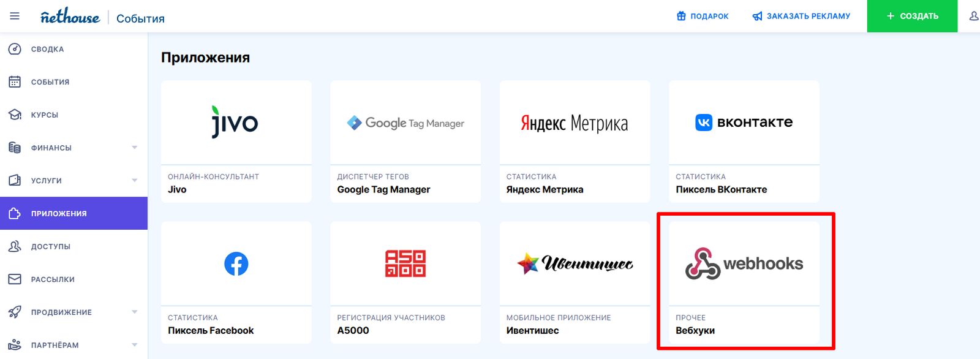Click the user profile icon
This screenshot has width=980, height=359.
pyautogui.click(x=973, y=16)
